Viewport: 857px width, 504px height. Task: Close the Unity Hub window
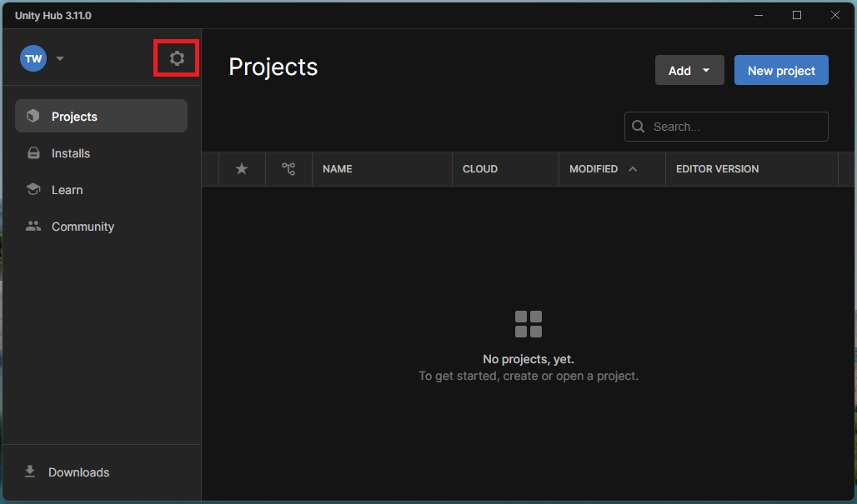pos(835,15)
